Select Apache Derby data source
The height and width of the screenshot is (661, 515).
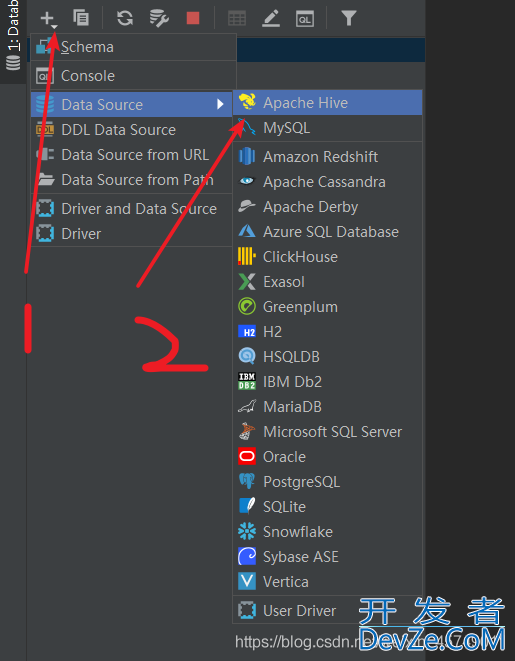(x=327, y=207)
